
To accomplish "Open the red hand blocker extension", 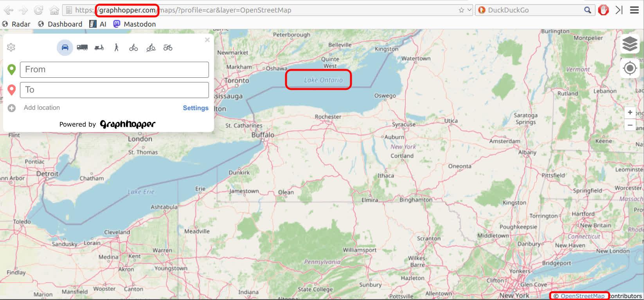I will 603,10.
